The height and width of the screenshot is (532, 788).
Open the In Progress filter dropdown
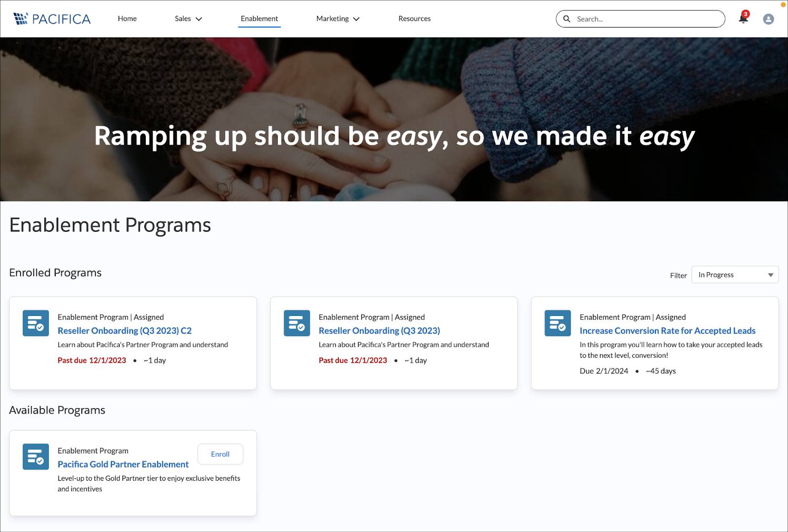[735, 275]
